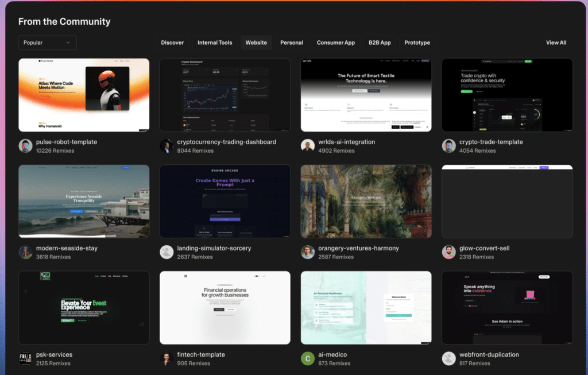588x375 pixels.
Task: Click the View All link
Action: point(556,42)
